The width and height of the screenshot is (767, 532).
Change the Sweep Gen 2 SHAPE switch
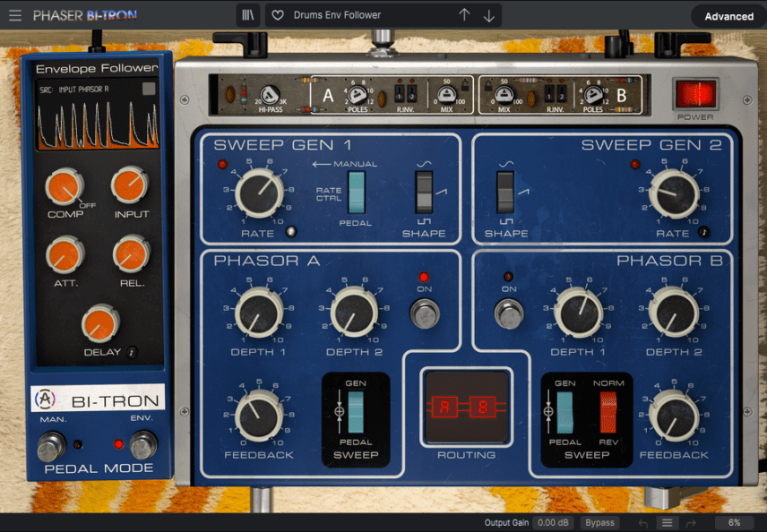pos(505,193)
